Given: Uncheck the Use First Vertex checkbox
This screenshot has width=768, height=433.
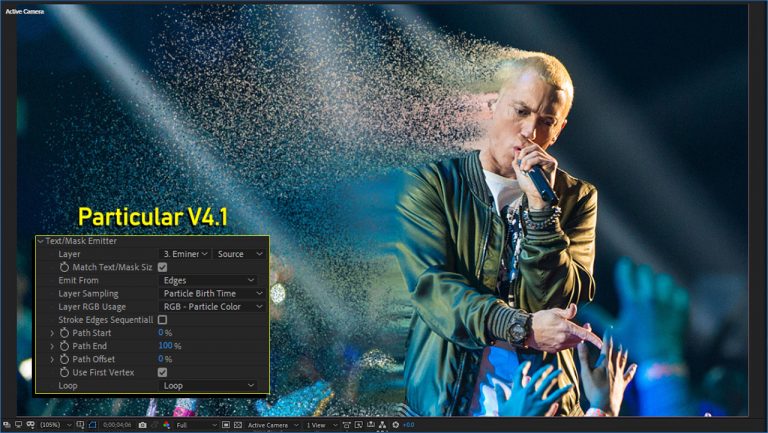Looking at the screenshot, I should [163, 372].
